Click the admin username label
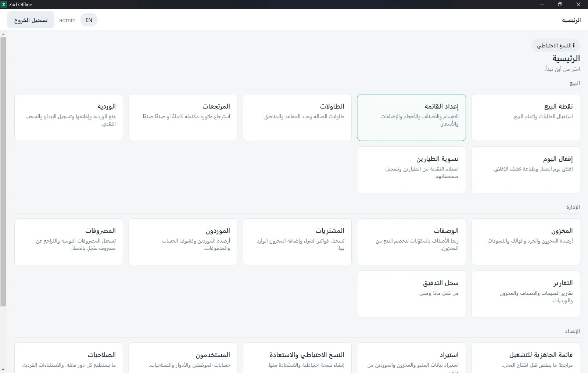Screen dimensions: 588x373 coord(67,20)
